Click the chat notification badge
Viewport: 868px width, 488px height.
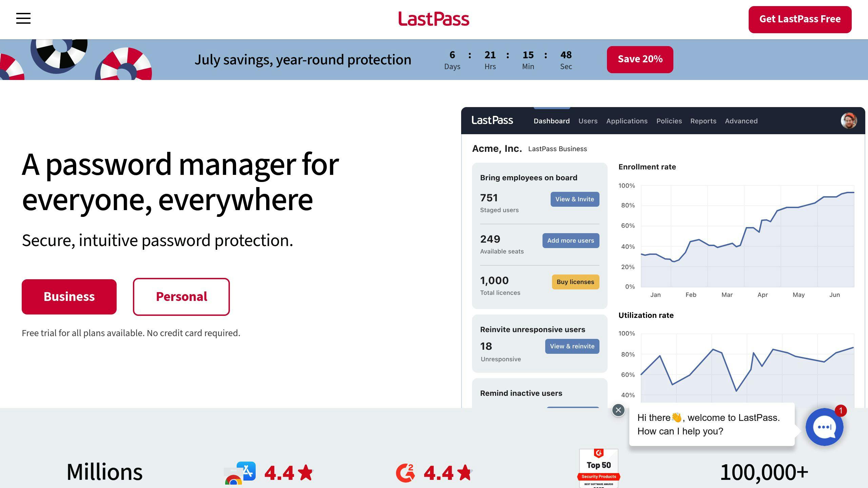pos(841,411)
